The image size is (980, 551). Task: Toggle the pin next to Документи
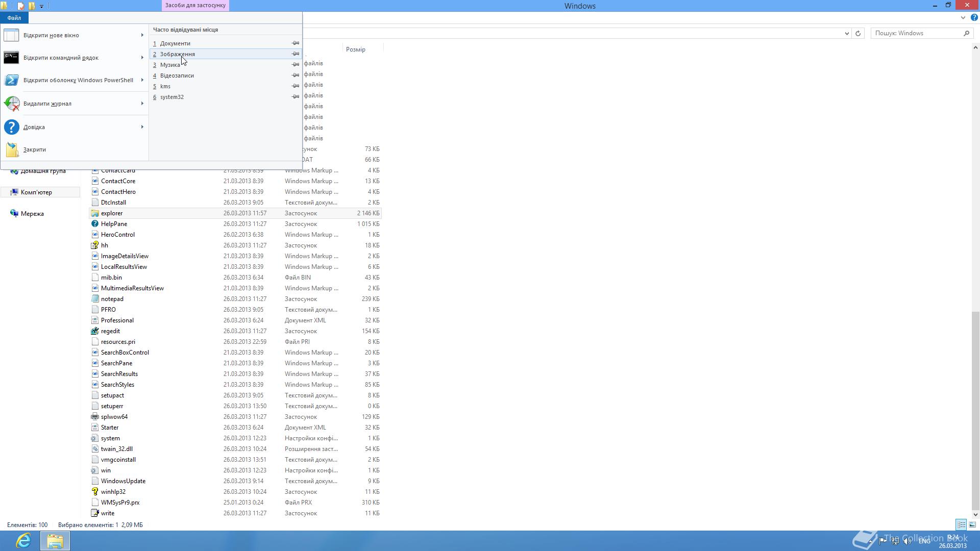coord(296,43)
